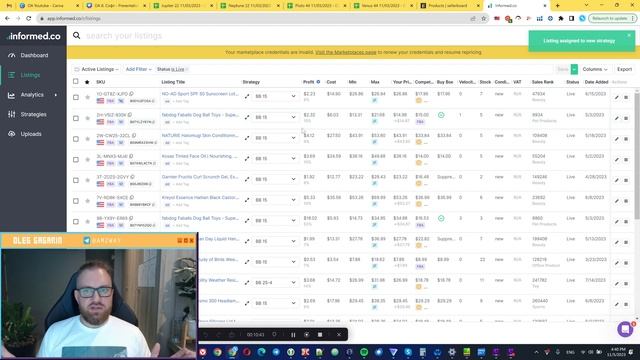640x360 pixels.
Task: Stop the screen recording
Action: [x=320, y=335]
